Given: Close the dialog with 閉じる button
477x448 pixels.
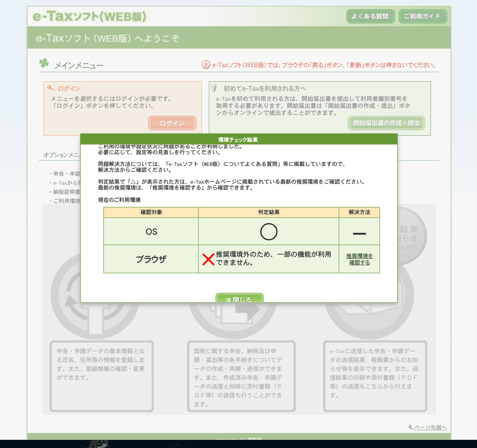Looking at the screenshot, I should point(239,298).
